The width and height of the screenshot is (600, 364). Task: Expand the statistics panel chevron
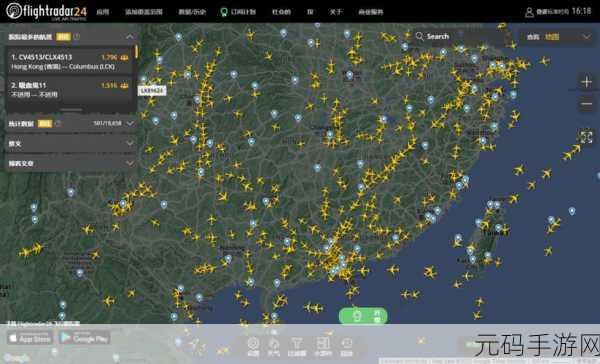130,123
